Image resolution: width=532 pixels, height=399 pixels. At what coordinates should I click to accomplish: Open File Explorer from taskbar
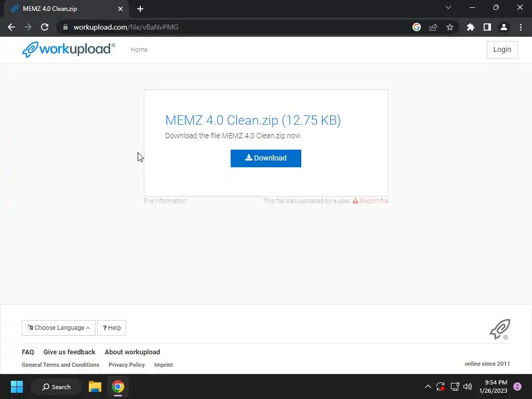click(x=95, y=387)
